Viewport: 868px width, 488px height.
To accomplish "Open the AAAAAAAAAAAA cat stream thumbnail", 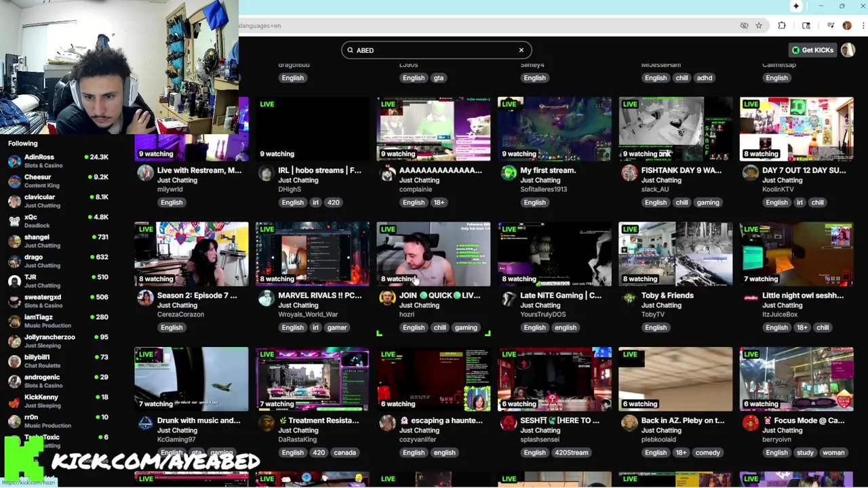I will click(x=433, y=129).
